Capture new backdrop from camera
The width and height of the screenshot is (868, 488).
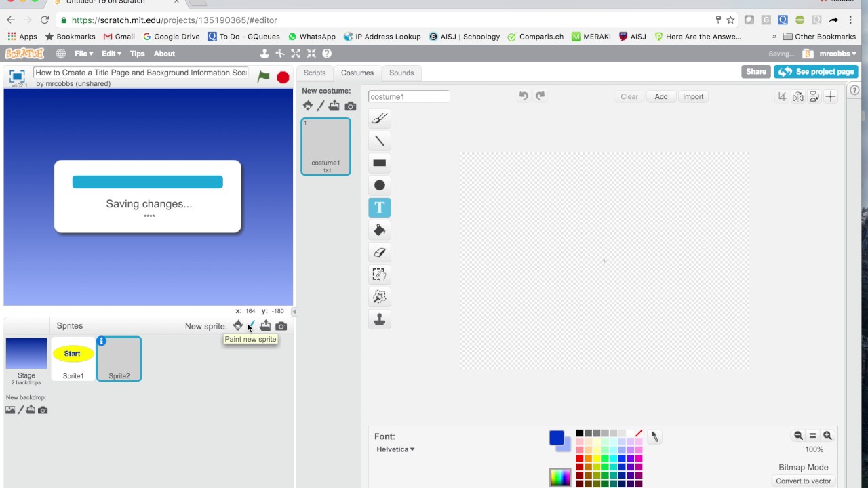(x=43, y=410)
